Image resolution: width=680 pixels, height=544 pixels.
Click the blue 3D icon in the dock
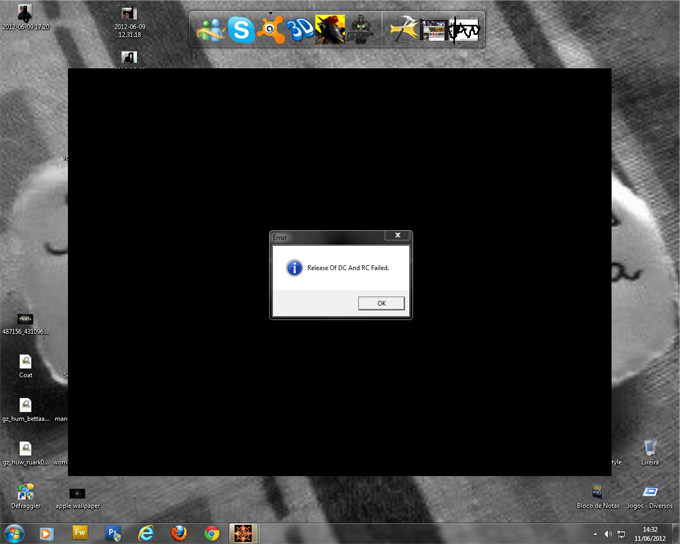click(x=300, y=30)
